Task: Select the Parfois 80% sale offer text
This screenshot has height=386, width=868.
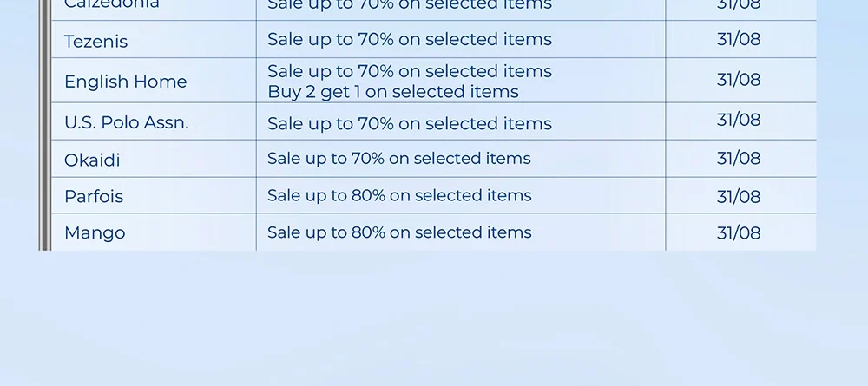Action: tap(399, 196)
